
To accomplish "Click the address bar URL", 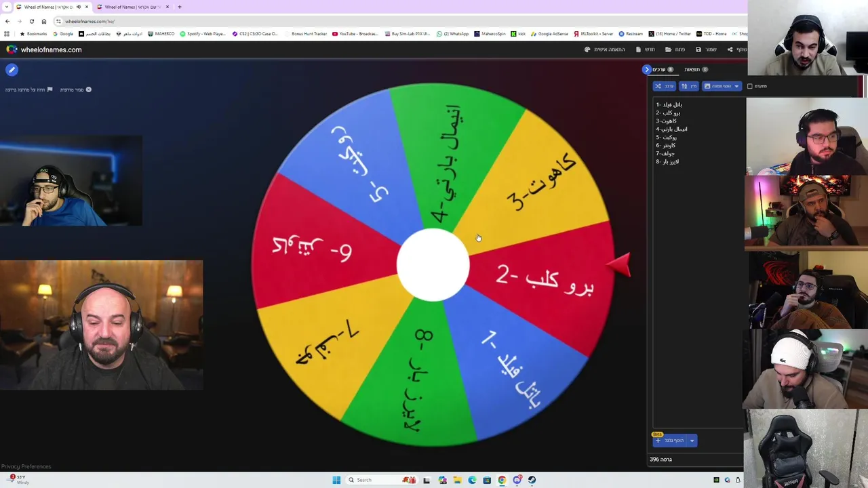I will click(90, 21).
